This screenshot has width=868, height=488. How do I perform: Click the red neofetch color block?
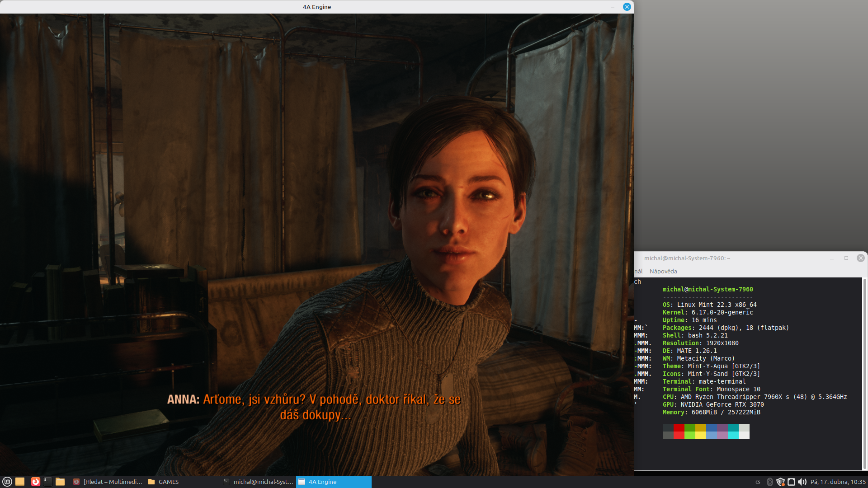point(679,427)
